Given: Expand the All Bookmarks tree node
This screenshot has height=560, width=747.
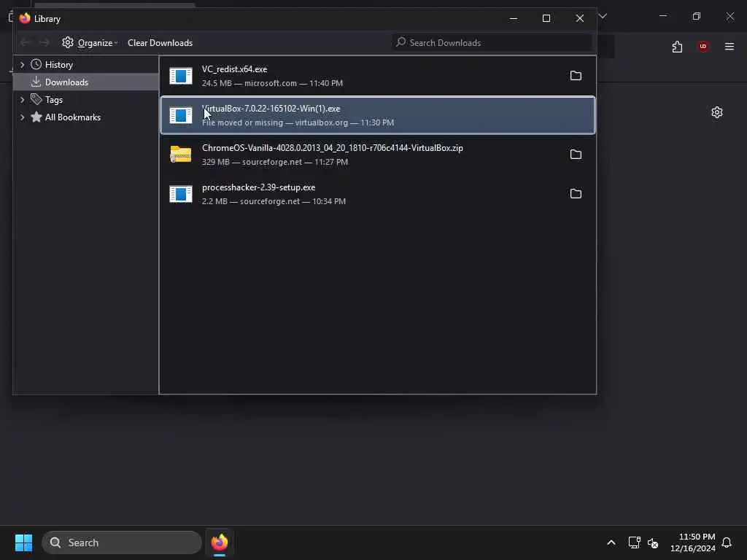Looking at the screenshot, I should (x=22, y=117).
